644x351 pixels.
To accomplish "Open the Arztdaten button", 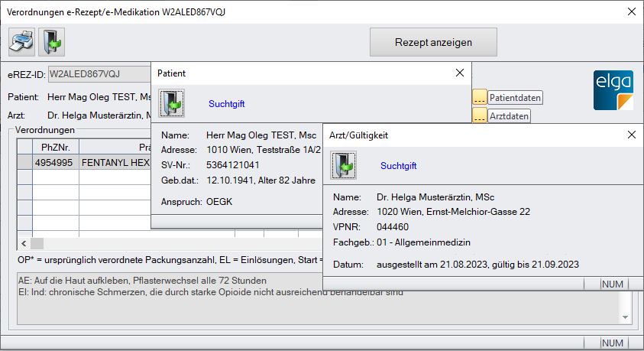I will click(509, 116).
